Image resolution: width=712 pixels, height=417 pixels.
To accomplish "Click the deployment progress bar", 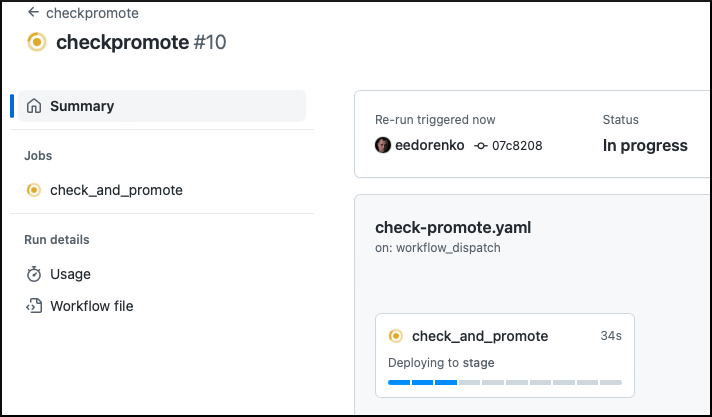I will 505,382.
